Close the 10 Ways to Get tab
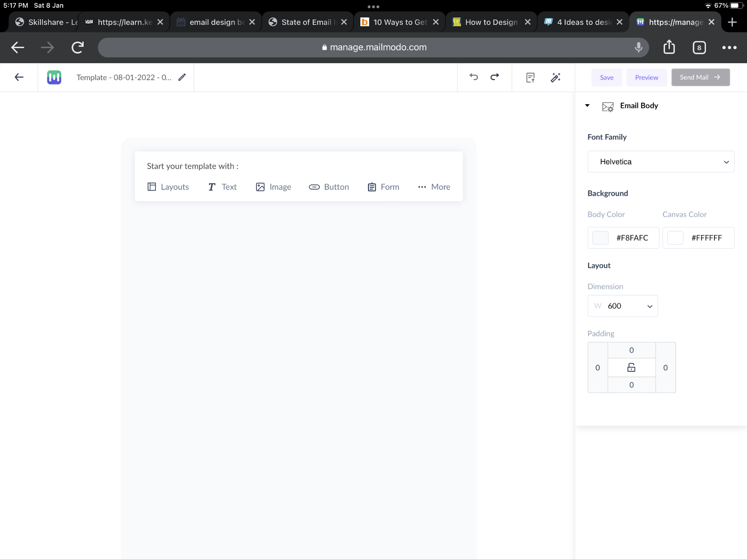Screen dimensions: 747x560 tap(436, 22)
